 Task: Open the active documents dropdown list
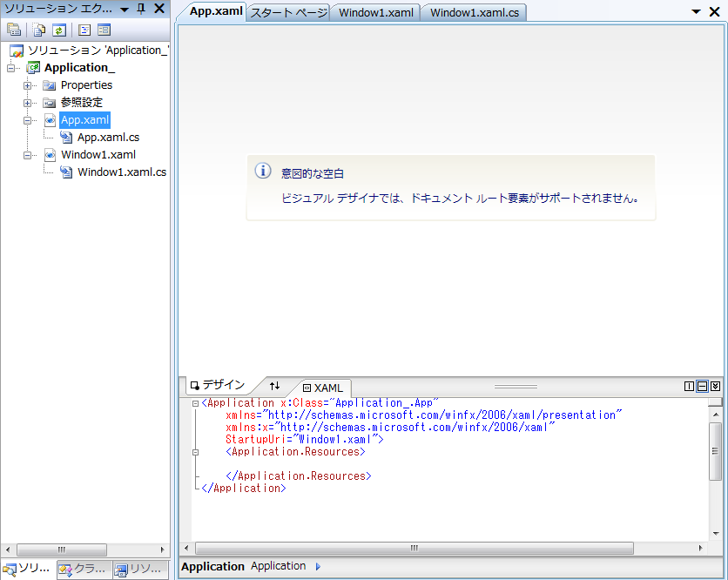tap(696, 11)
